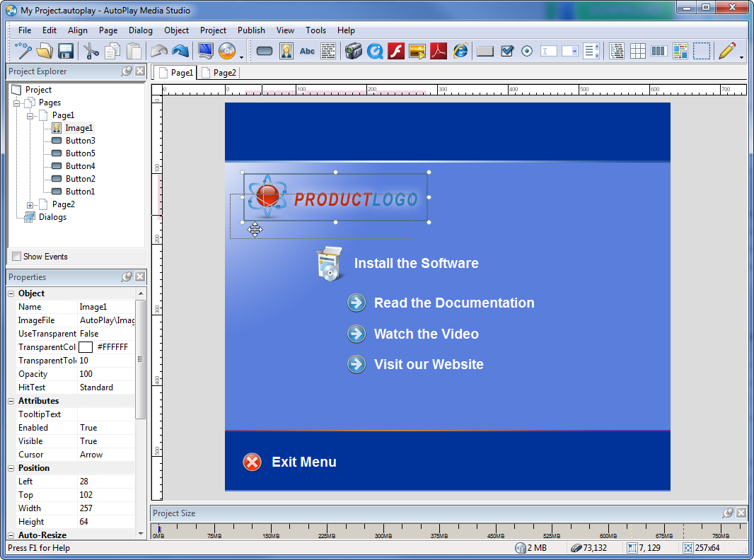Insert an Image object using the toolbar
Viewport: 754px width, 560px height.
pyautogui.click(x=286, y=51)
